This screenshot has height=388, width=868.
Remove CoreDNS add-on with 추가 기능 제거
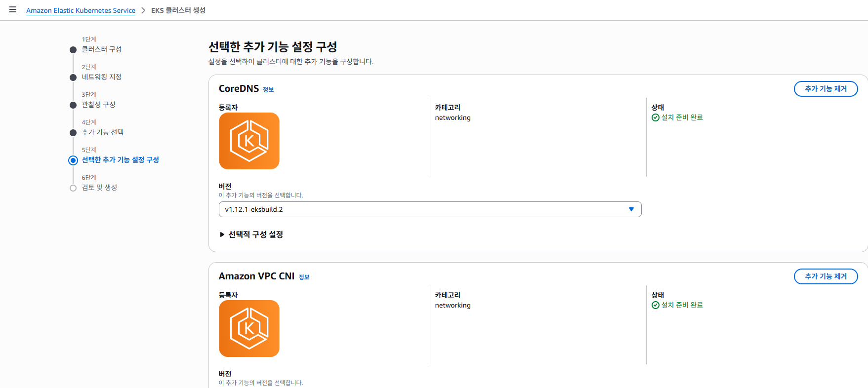pyautogui.click(x=826, y=89)
